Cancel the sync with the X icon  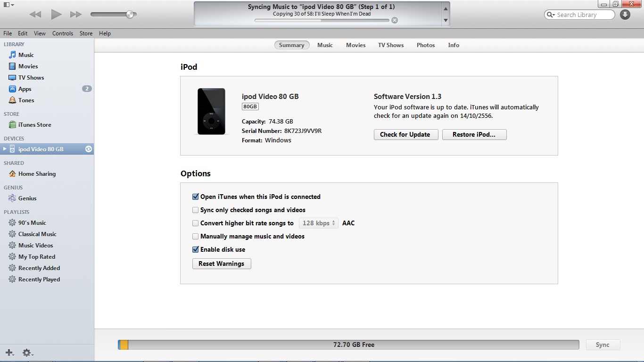(395, 20)
